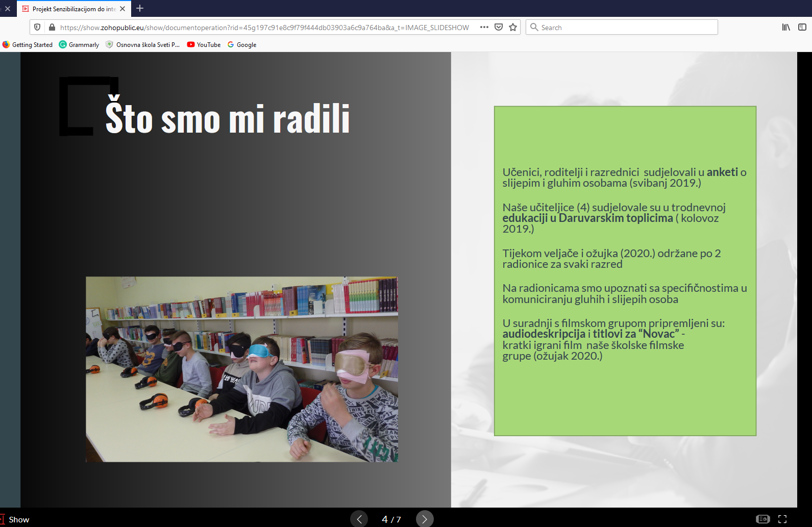The height and width of the screenshot is (527, 812).
Task: Open the tracking protection shield icon
Action: pyautogui.click(x=37, y=28)
